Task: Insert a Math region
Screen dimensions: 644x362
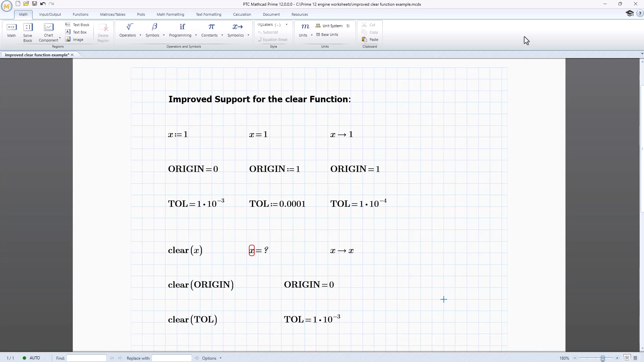Action: 11,30
